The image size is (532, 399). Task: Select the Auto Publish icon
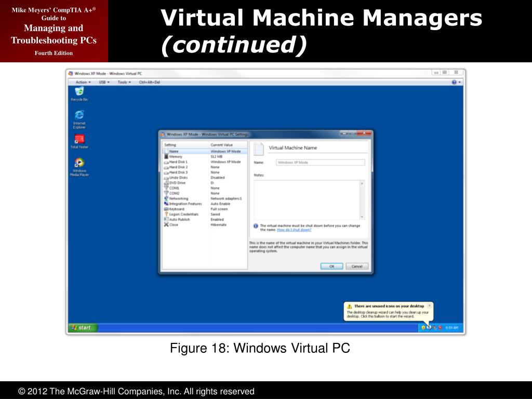(x=166, y=219)
